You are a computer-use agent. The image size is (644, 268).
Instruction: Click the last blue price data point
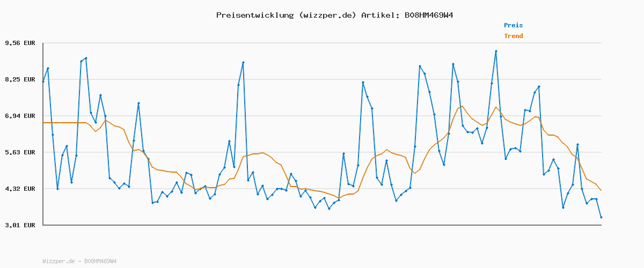[x=601, y=217]
